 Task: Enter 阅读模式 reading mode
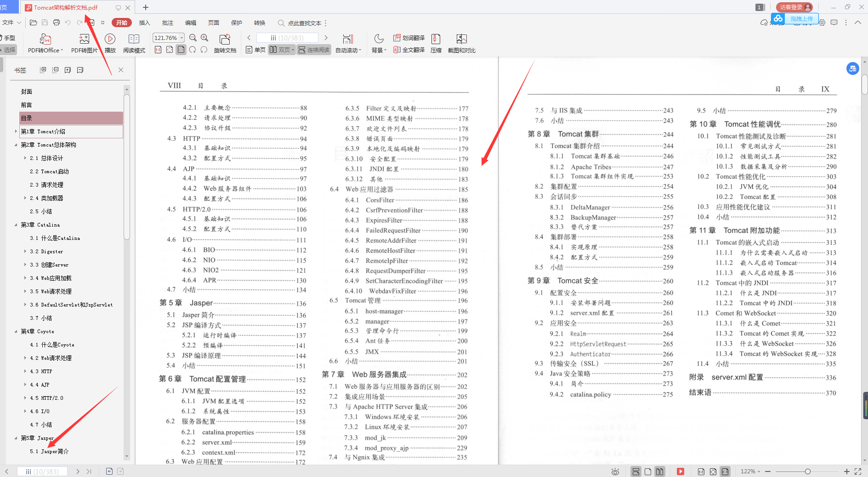[134, 44]
